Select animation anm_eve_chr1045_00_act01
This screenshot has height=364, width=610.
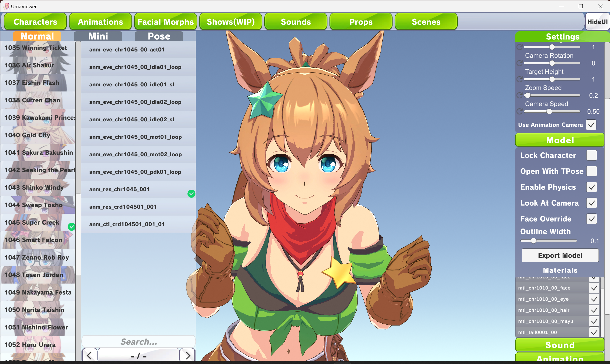[x=138, y=50]
